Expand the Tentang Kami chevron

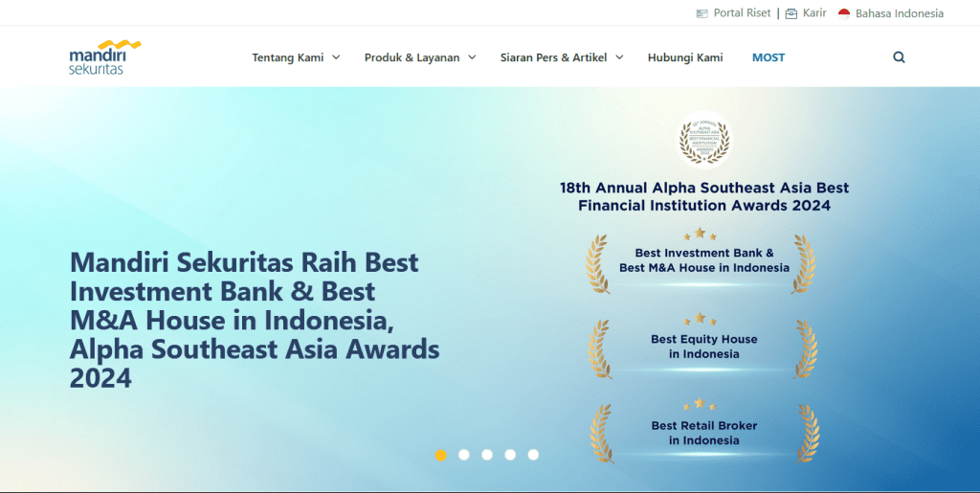(x=336, y=56)
